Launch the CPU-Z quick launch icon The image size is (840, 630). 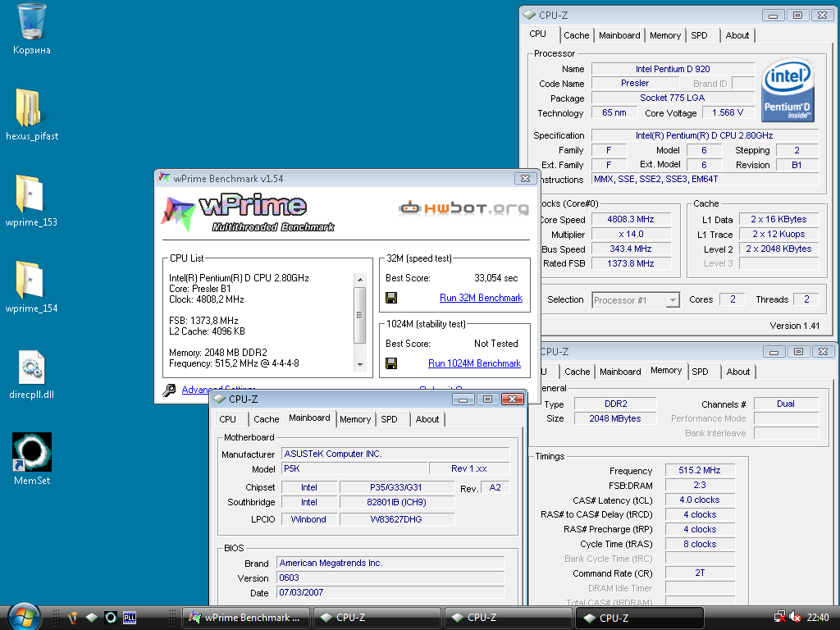coord(92,618)
